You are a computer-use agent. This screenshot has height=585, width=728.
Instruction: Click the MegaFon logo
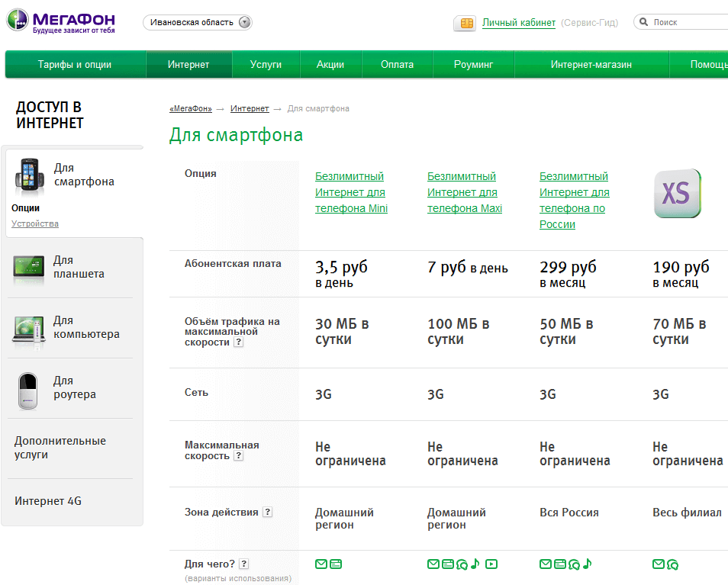pos(60,21)
